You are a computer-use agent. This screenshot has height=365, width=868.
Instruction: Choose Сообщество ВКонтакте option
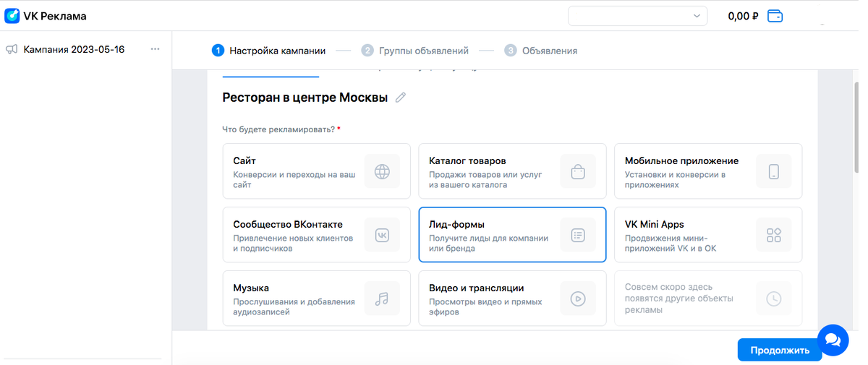pos(316,235)
